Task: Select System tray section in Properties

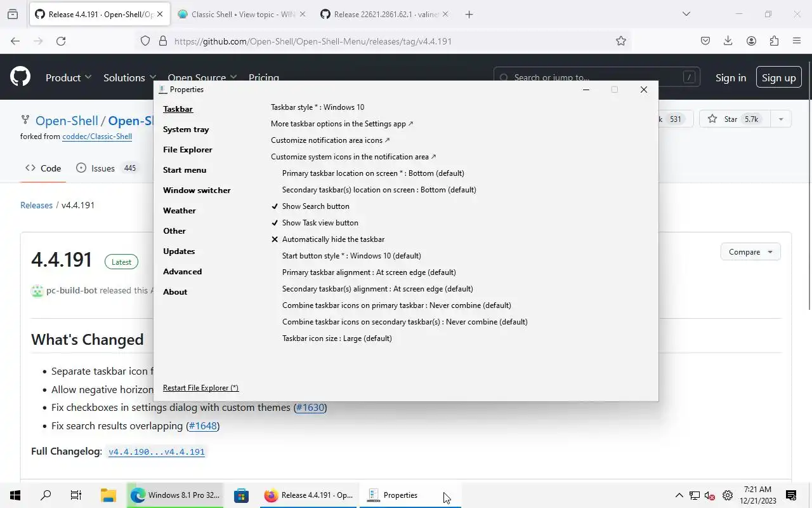Action: pos(186,129)
